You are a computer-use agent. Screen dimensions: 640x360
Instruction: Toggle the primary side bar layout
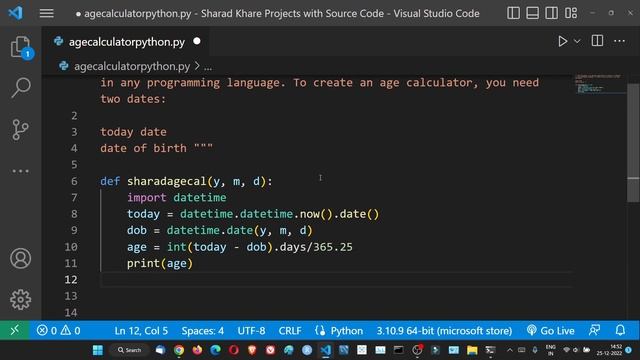click(x=513, y=13)
